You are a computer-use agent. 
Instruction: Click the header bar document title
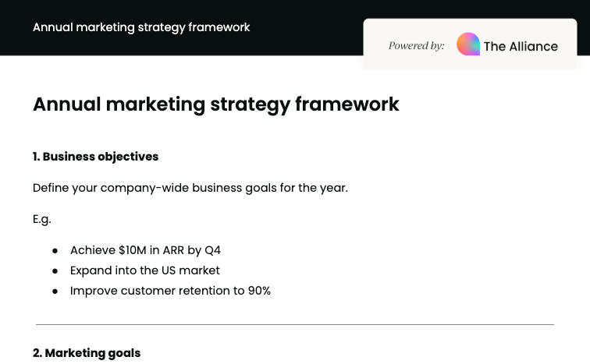141,27
